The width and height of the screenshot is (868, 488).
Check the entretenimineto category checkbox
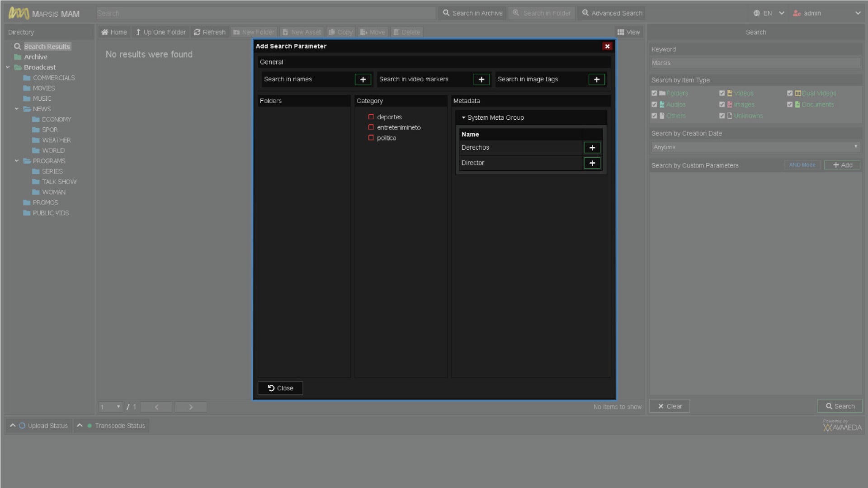coord(371,127)
